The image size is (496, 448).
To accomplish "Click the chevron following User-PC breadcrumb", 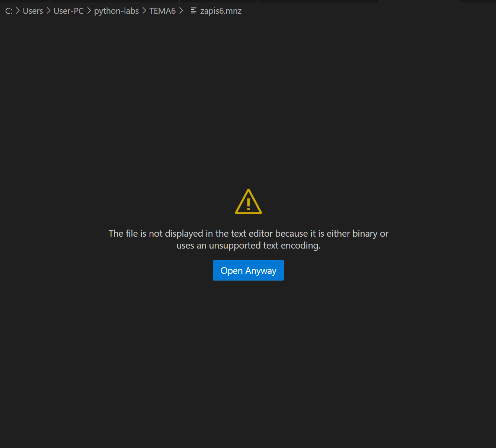I will 89,11.
